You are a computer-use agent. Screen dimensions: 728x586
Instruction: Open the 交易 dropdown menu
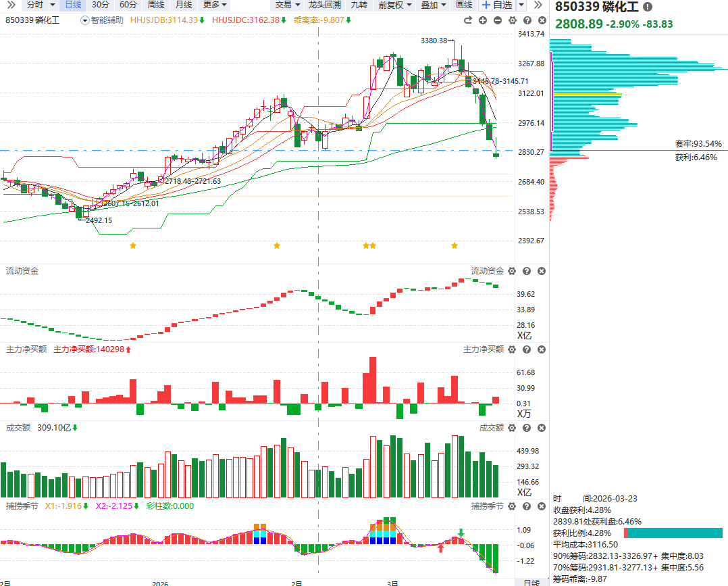click(x=288, y=5)
